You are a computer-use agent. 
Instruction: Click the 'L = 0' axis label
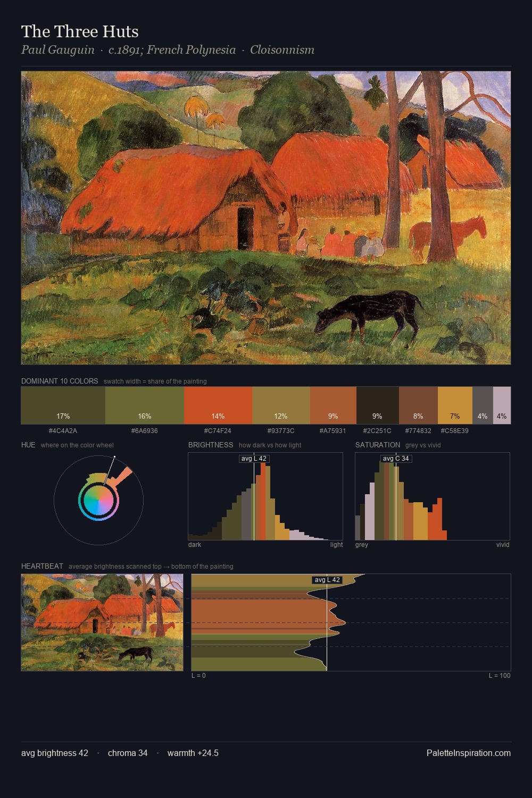click(198, 676)
